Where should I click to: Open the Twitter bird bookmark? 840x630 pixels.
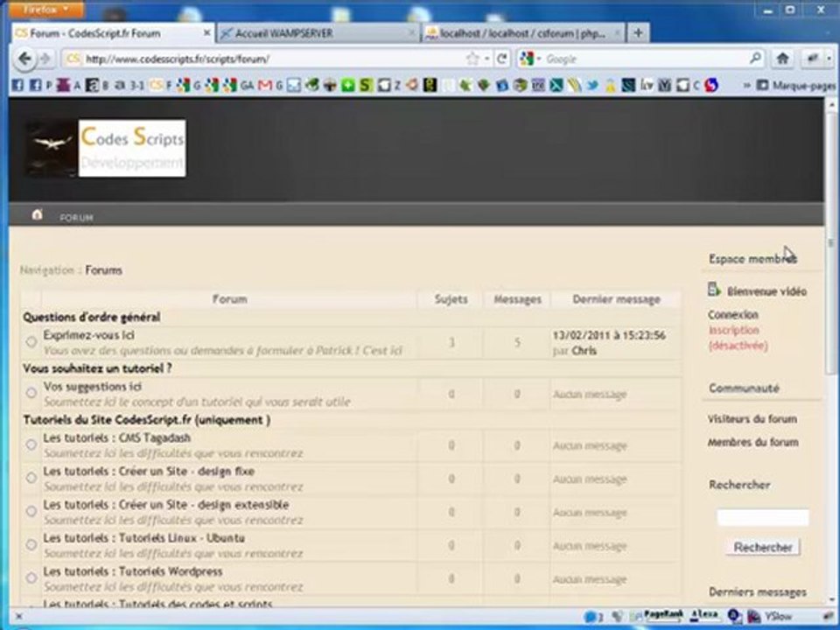pyautogui.click(x=592, y=85)
